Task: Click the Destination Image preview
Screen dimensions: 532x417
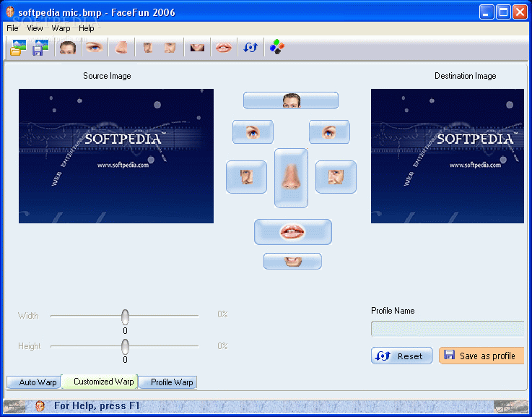Action: (x=448, y=156)
